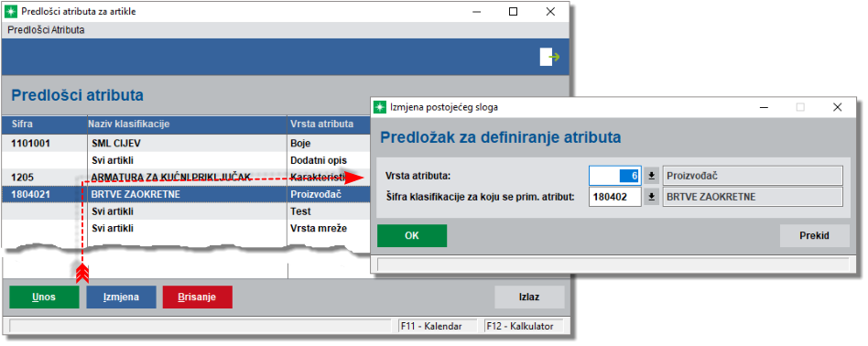
Task: Minimize the Izmjena postojećeg sloga dialog
Action: click(x=764, y=107)
